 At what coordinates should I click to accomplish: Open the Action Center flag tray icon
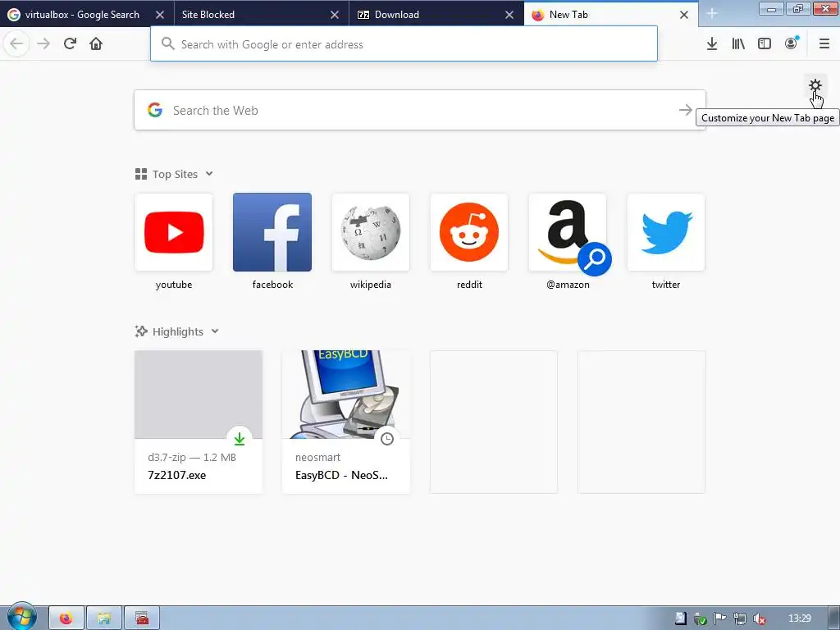click(720, 619)
